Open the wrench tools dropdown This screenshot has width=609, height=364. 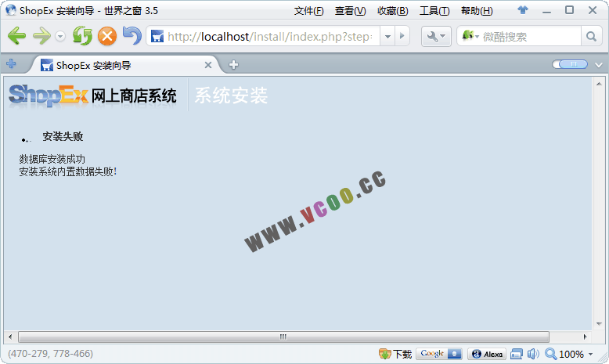coord(436,36)
